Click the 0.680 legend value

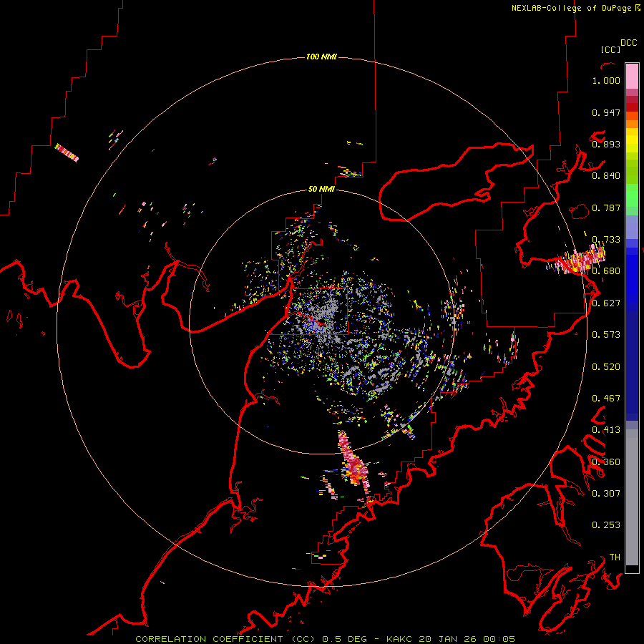coord(606,271)
